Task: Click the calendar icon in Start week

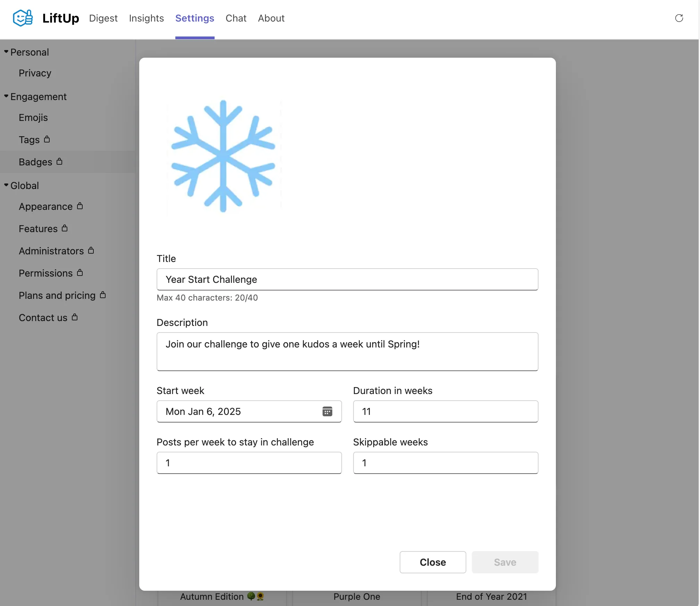Action: coord(327,411)
